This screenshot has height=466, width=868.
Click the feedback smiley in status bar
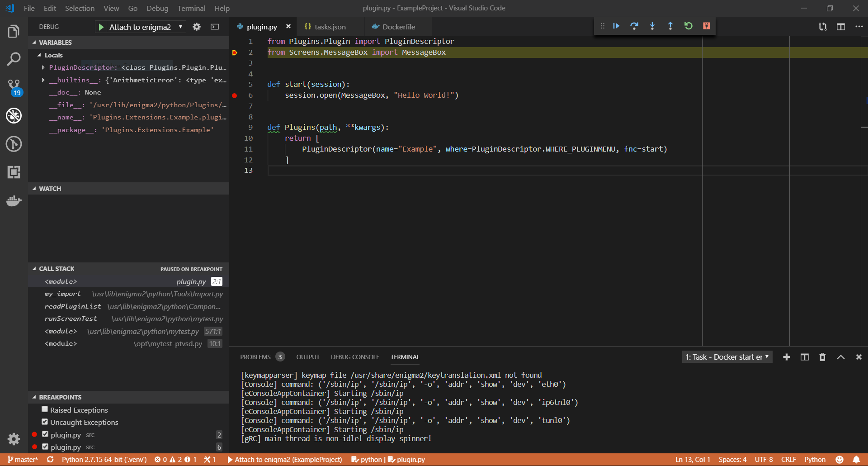[840, 460]
